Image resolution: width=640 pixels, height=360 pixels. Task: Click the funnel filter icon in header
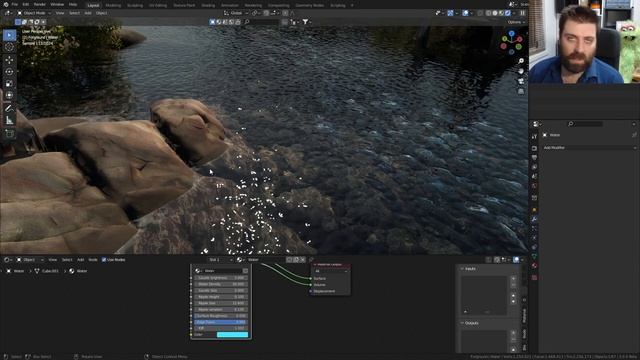[x=305, y=22]
